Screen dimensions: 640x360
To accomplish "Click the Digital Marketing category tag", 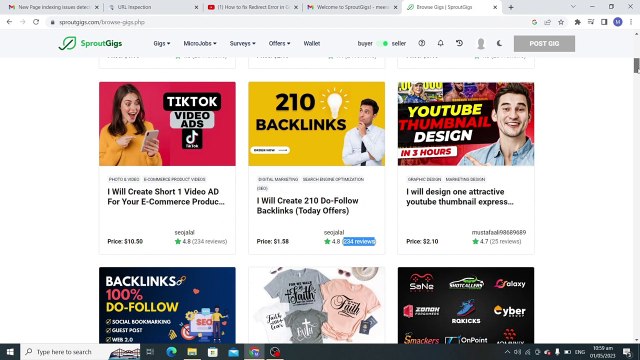I will point(278,179).
